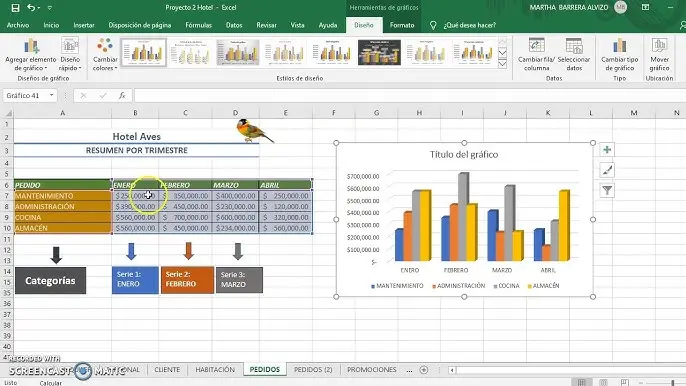Click the new sheet plus button
Screen dimensions: 686x386
point(424,370)
